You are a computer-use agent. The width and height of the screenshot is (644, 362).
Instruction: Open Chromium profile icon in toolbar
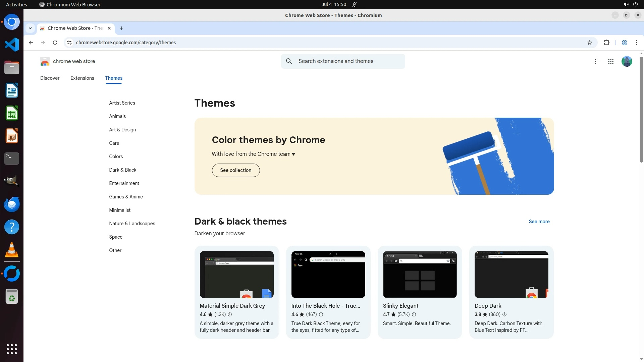pyautogui.click(x=624, y=43)
